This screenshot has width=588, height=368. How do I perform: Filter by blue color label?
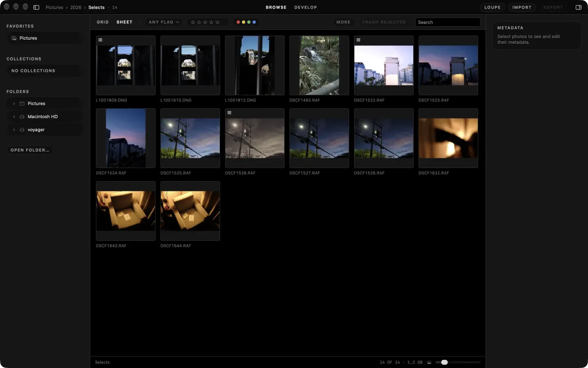point(254,22)
